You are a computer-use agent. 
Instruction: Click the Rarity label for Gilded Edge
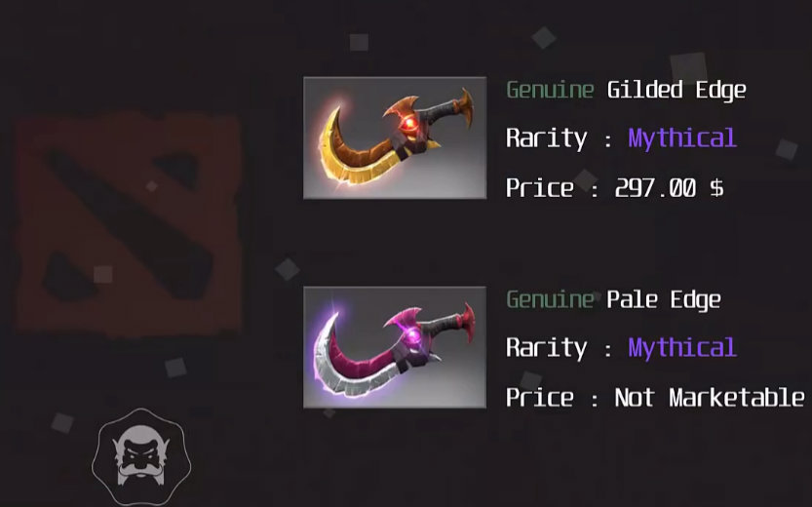547,138
